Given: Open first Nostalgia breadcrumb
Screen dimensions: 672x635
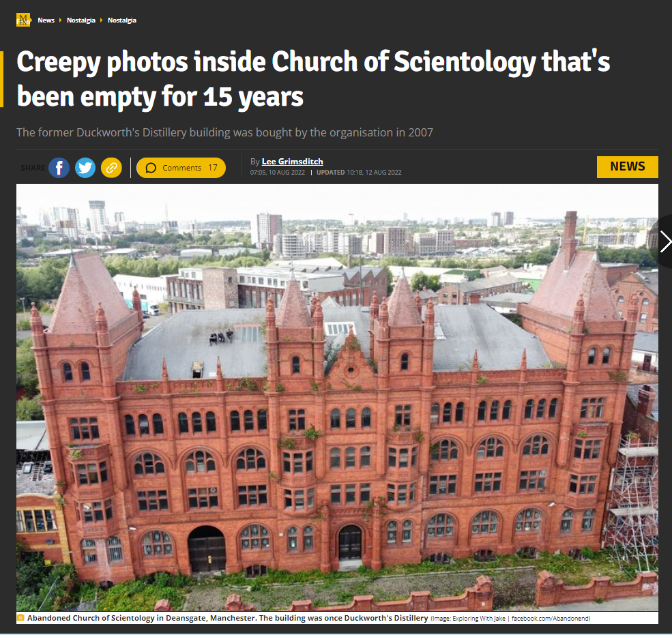Looking at the screenshot, I should pyautogui.click(x=81, y=20).
